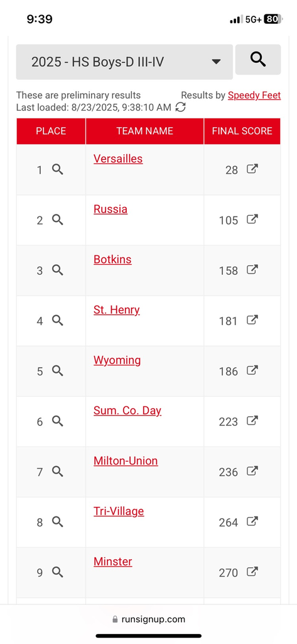The image size is (297, 644).
Task: Refresh results with the reload icon
Action: coord(180,107)
